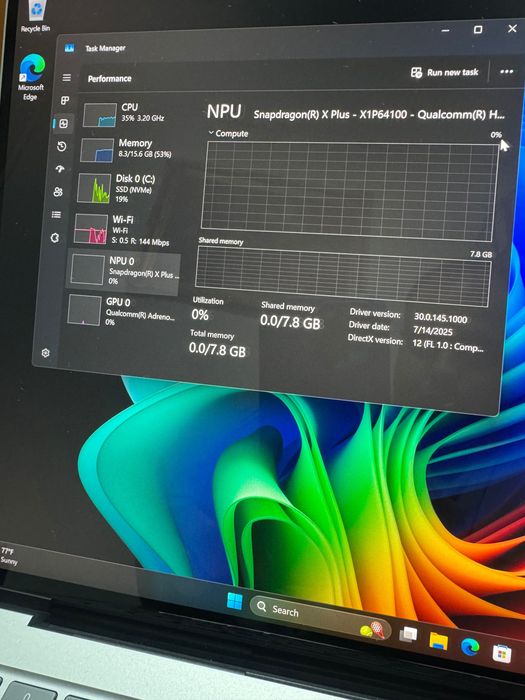The height and width of the screenshot is (700, 525).
Task: Minimize the Task Manager window
Action: 445,30
